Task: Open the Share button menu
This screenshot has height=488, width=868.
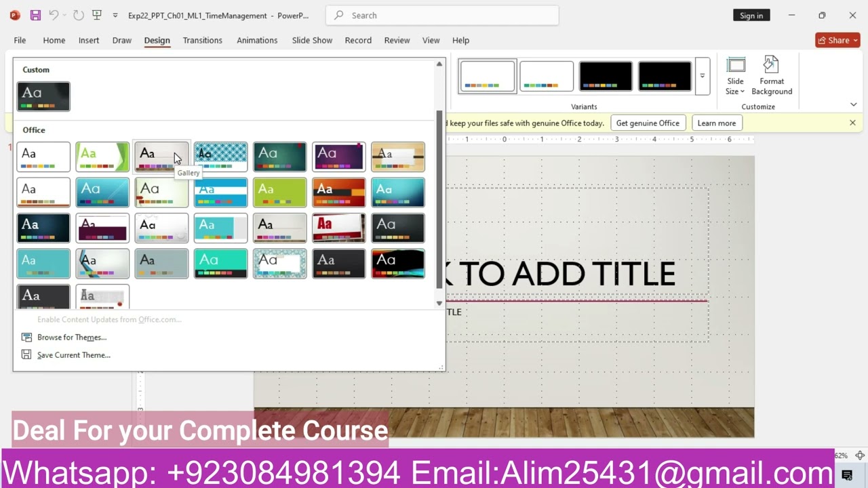Action: coord(837,40)
